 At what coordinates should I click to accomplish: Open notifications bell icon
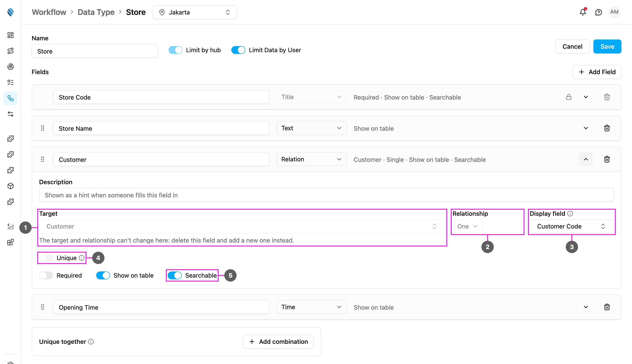point(583,12)
